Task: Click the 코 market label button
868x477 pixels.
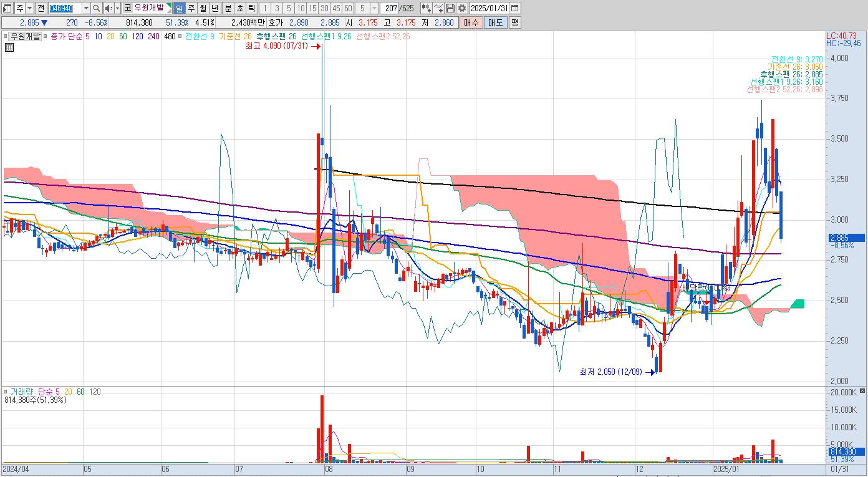Action: point(128,8)
